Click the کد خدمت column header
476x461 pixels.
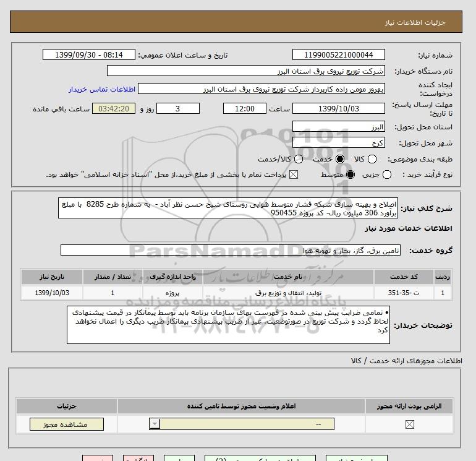point(404,277)
